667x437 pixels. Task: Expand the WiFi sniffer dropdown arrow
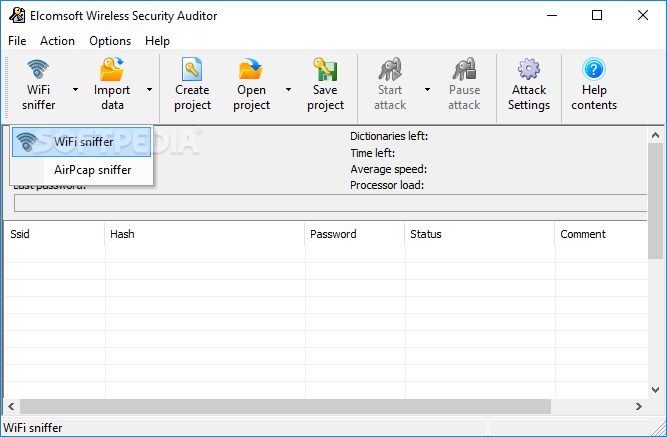tap(75, 89)
